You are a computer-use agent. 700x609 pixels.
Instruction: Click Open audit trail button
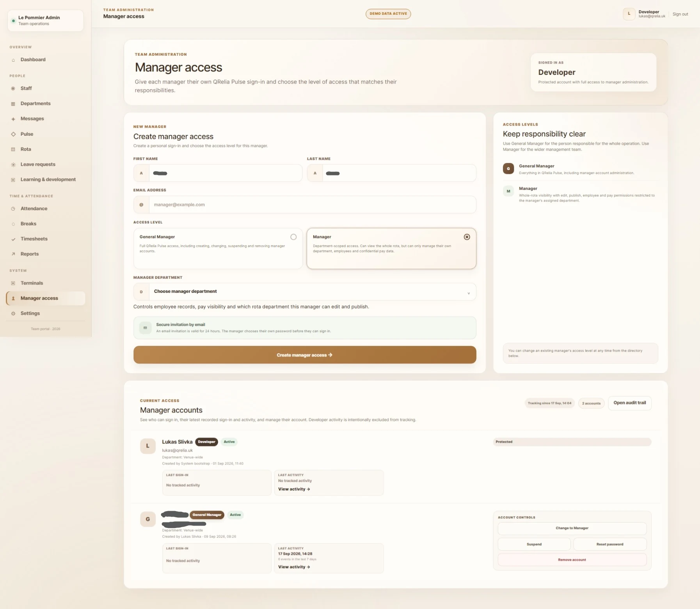point(630,403)
